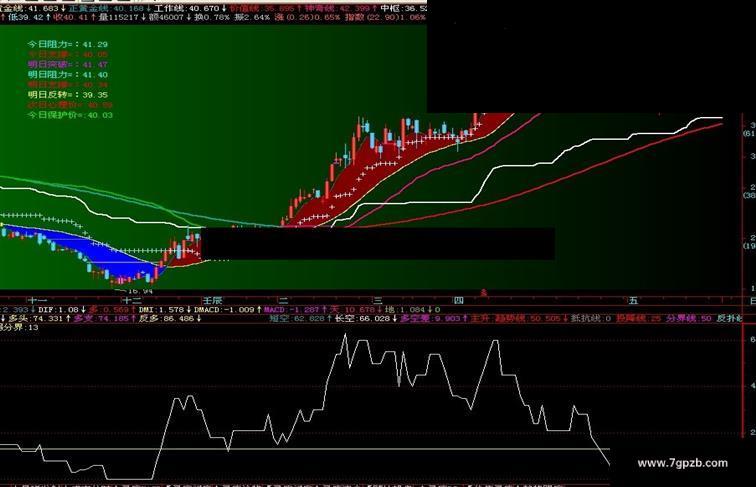Jump to the 三 month marker
The height and width of the screenshot is (487, 756).
(x=378, y=301)
